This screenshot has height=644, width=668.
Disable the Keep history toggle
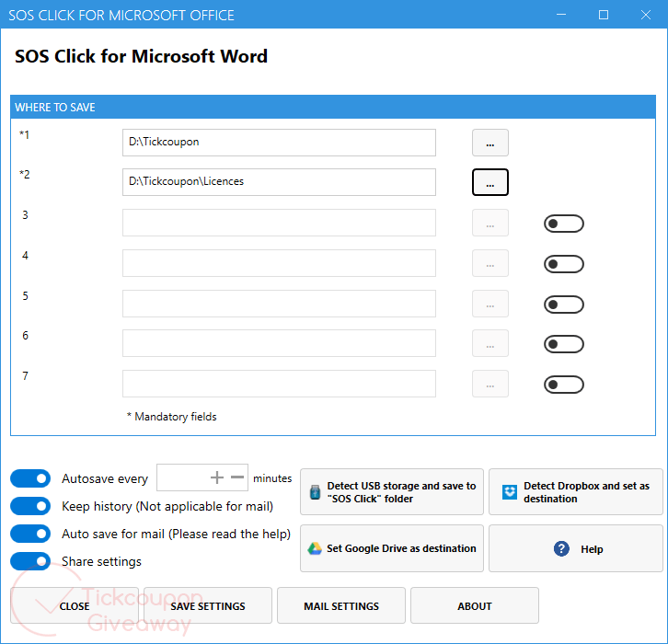30,506
